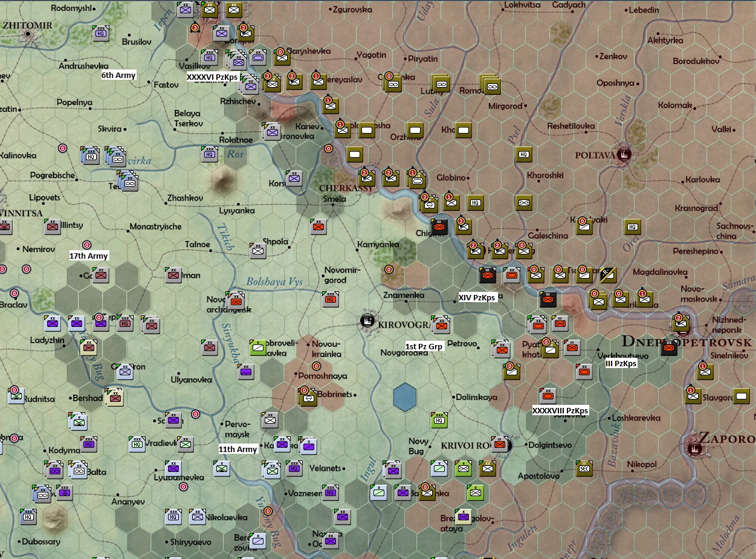The image size is (756, 559).
Task: Select the panzer counter above XXXXVIII PzKps label
Action: pyautogui.click(x=548, y=396)
